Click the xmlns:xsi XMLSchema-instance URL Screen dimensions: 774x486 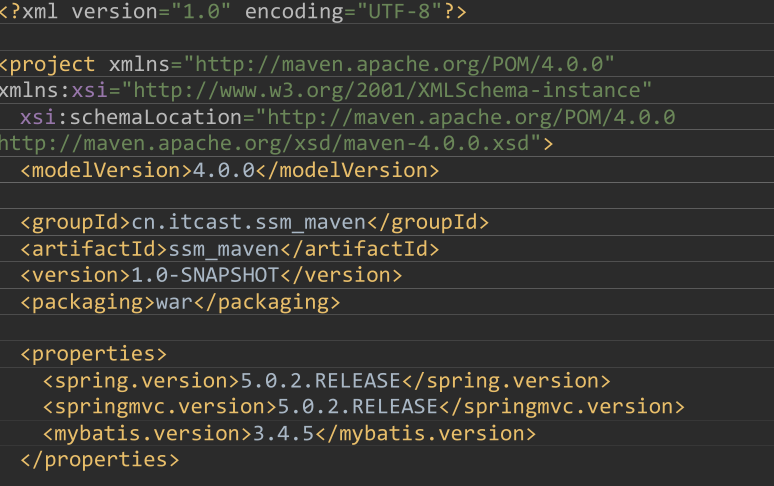[387, 90]
